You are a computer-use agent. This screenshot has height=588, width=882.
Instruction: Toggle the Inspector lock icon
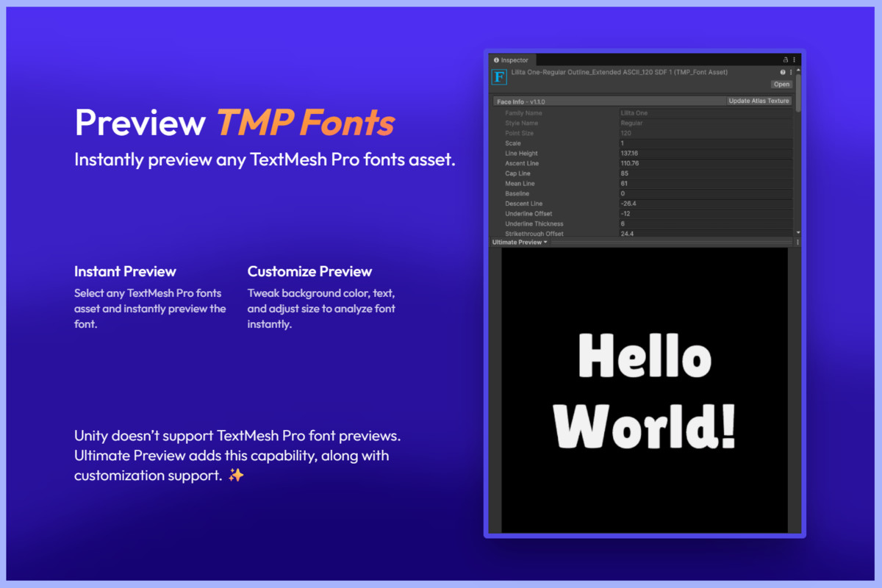(x=786, y=60)
